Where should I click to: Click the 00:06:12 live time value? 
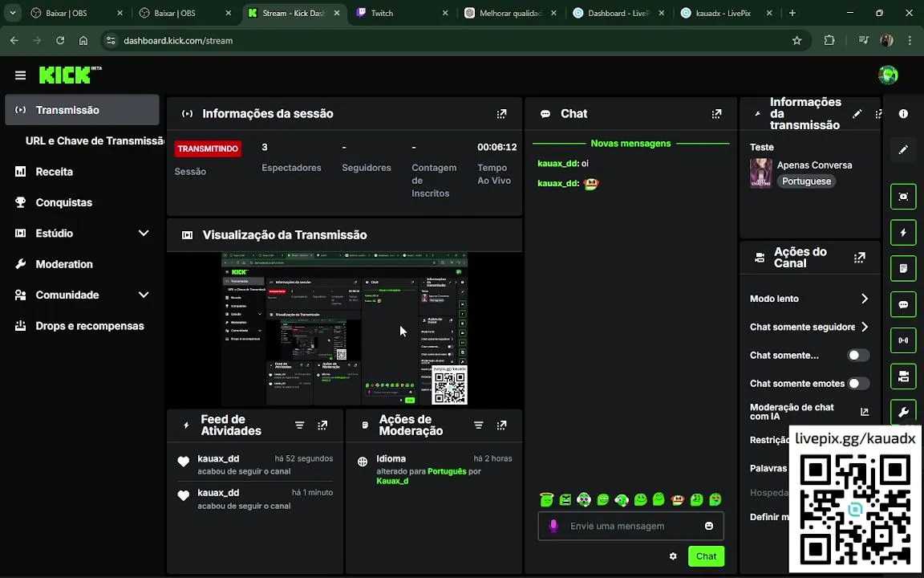496,147
